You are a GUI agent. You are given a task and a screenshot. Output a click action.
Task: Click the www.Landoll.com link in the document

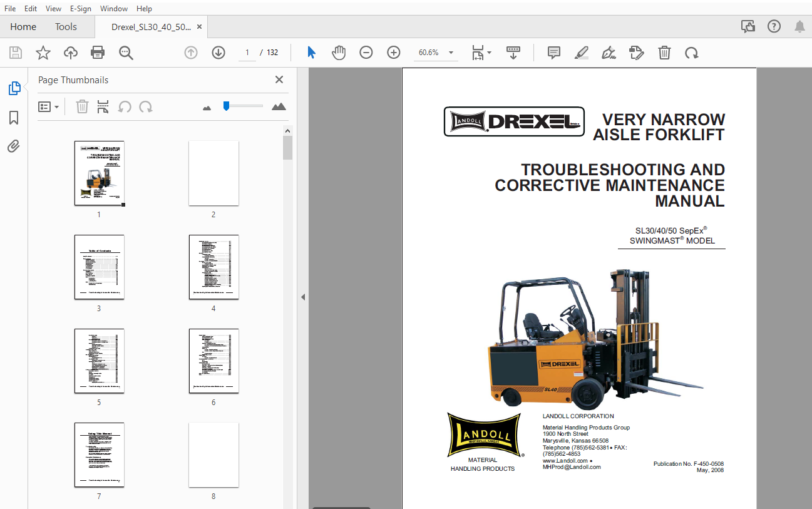point(565,461)
